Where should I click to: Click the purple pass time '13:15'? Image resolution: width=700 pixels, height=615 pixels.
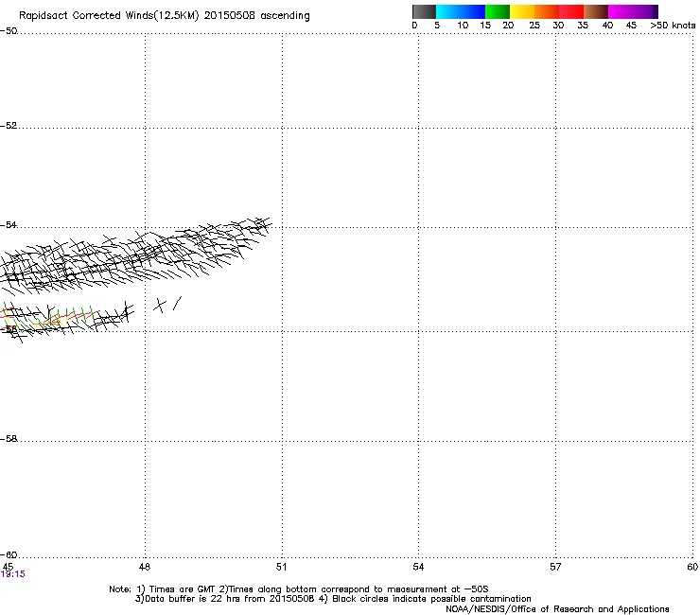tap(13, 574)
